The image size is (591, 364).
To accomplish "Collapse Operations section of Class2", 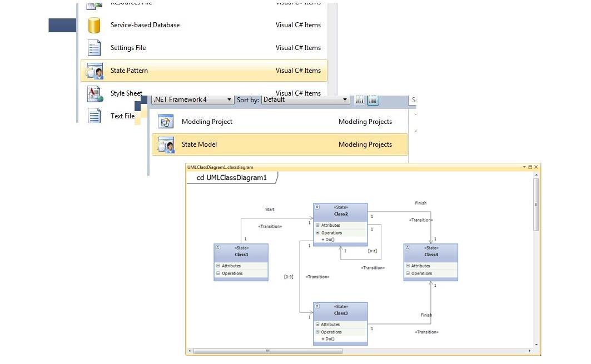I will pos(317,233).
